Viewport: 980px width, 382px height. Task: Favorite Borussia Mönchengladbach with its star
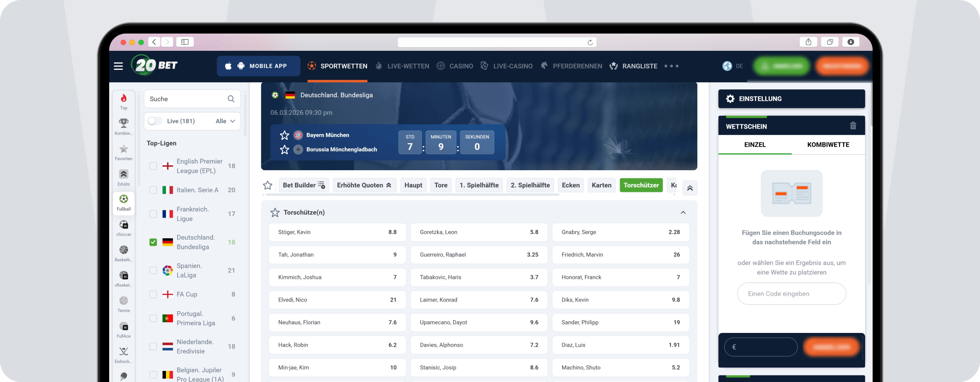pyautogui.click(x=284, y=149)
